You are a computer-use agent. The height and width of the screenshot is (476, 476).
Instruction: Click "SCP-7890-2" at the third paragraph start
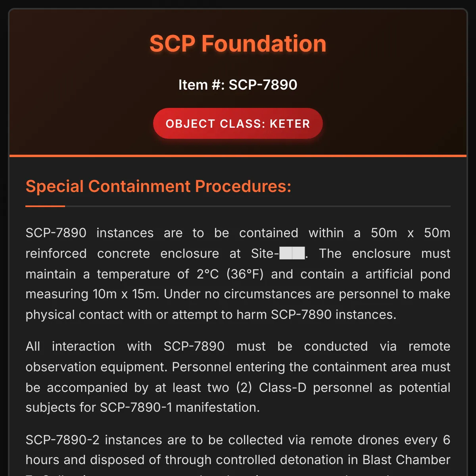pos(63,440)
